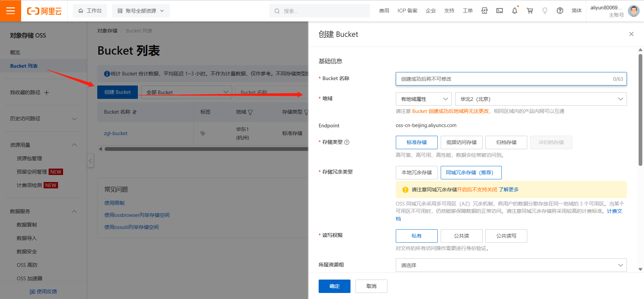Select 本地冗余存储 redundancy option
The image size is (644, 299).
[x=417, y=173]
